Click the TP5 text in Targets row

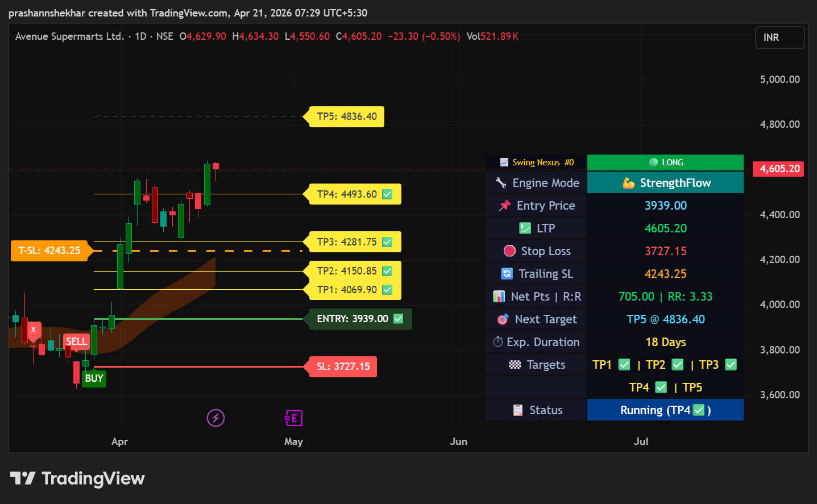click(692, 388)
